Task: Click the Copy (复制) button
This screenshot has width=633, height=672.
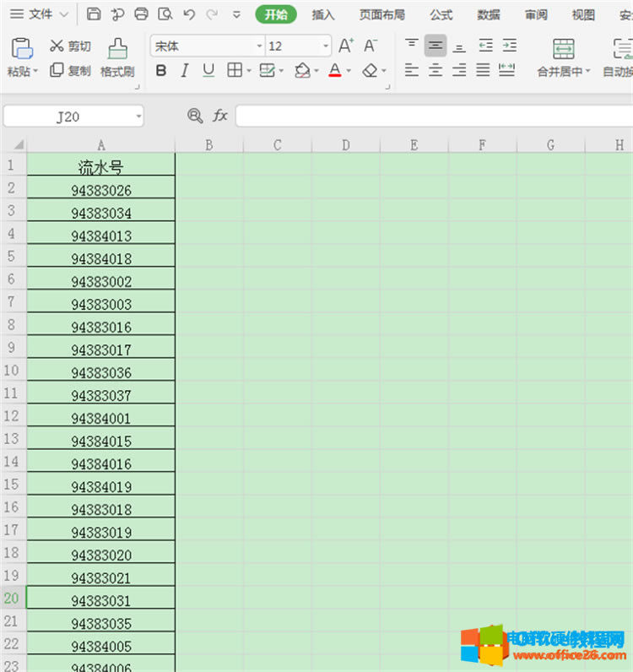Action: [70, 71]
